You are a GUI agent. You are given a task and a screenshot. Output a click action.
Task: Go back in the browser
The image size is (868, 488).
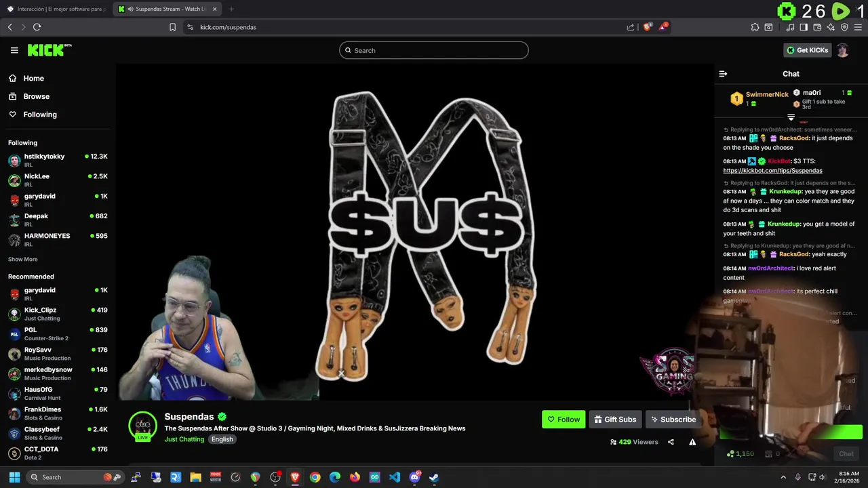[x=10, y=27]
